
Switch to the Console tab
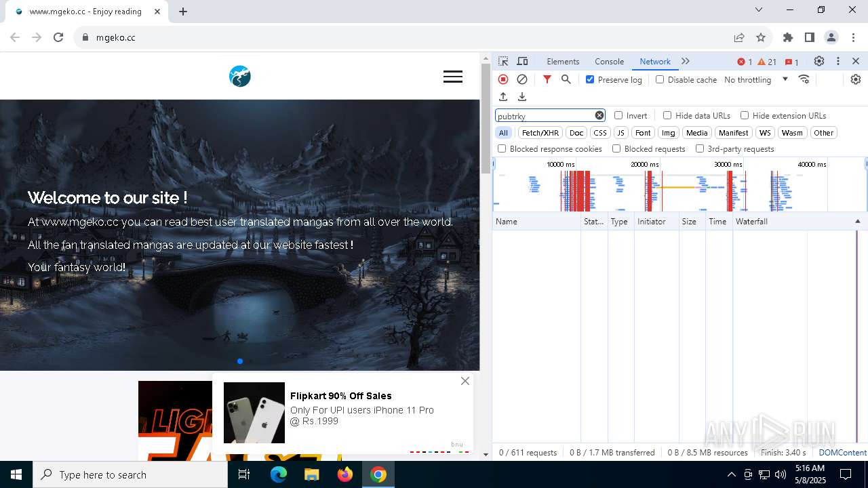(x=609, y=61)
